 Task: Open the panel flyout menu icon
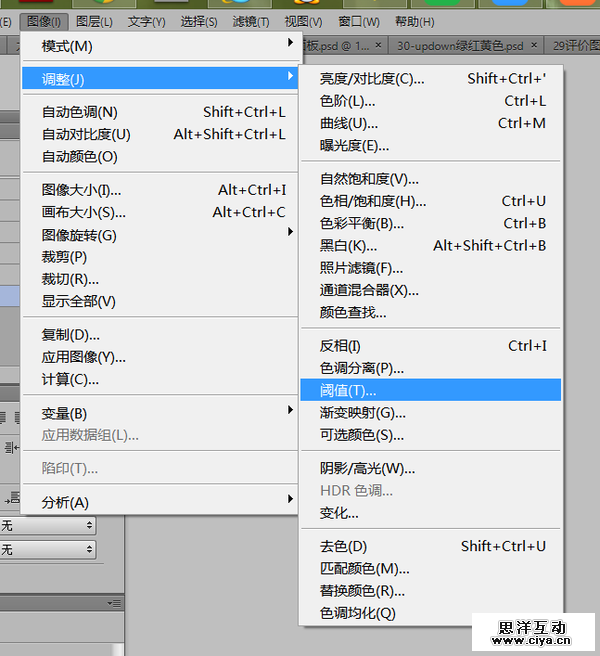click(114, 603)
